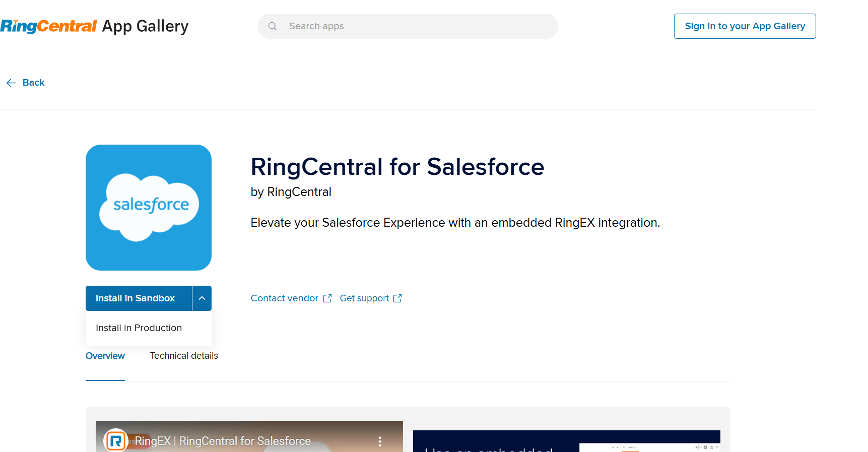Click the RingCentral logo
Viewport: 868px width, 452px height.
(48, 26)
